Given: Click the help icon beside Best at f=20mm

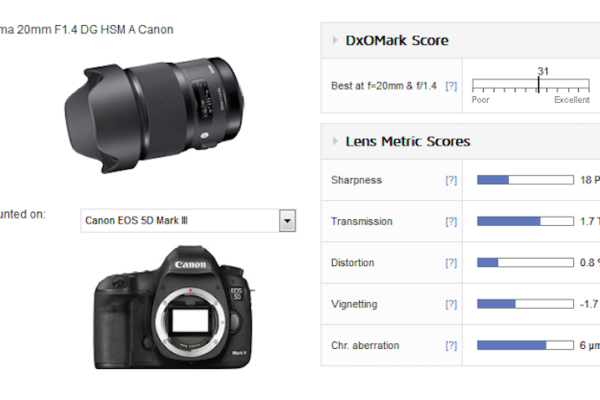Looking at the screenshot, I should pyautogui.click(x=451, y=87).
